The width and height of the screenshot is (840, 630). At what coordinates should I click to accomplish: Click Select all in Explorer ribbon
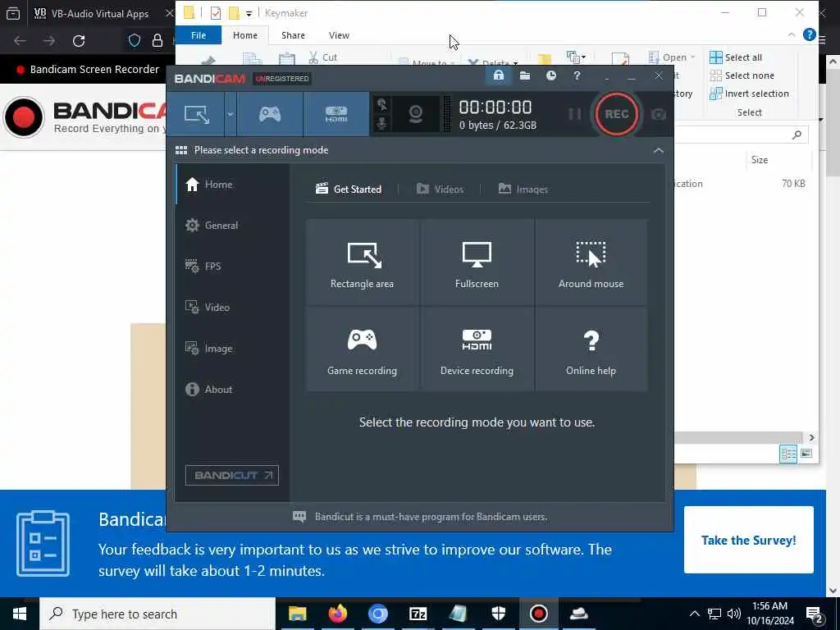tap(736, 57)
